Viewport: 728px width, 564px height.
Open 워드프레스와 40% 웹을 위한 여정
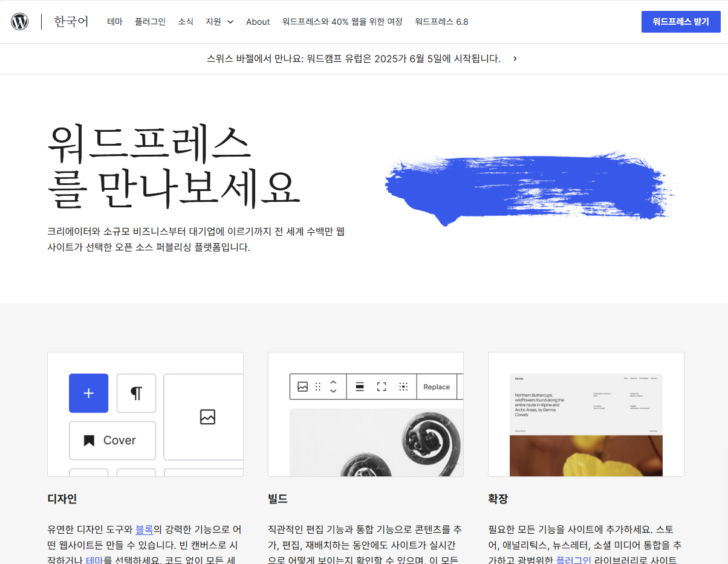point(342,22)
